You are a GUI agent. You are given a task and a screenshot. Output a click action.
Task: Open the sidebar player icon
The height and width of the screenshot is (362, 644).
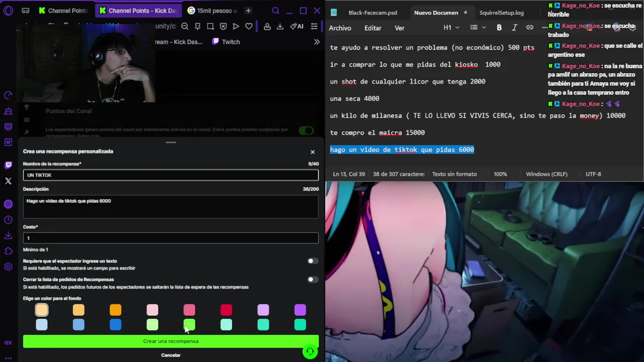coord(8,204)
